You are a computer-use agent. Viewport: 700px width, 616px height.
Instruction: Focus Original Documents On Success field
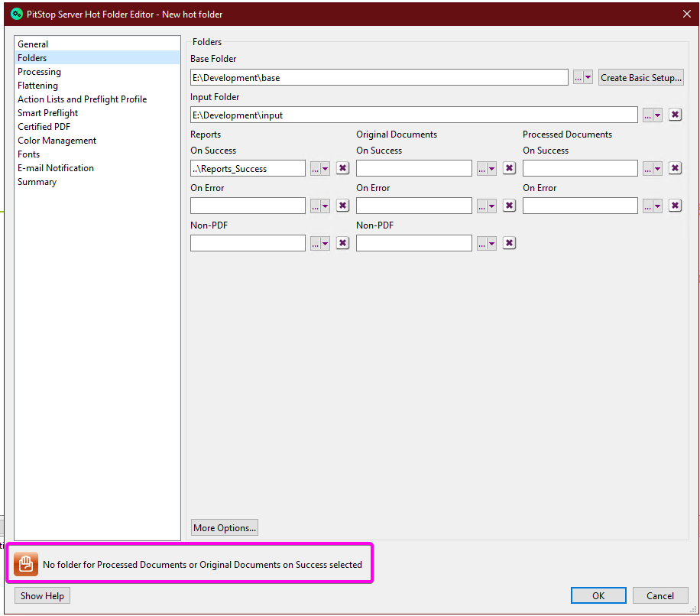click(x=414, y=169)
